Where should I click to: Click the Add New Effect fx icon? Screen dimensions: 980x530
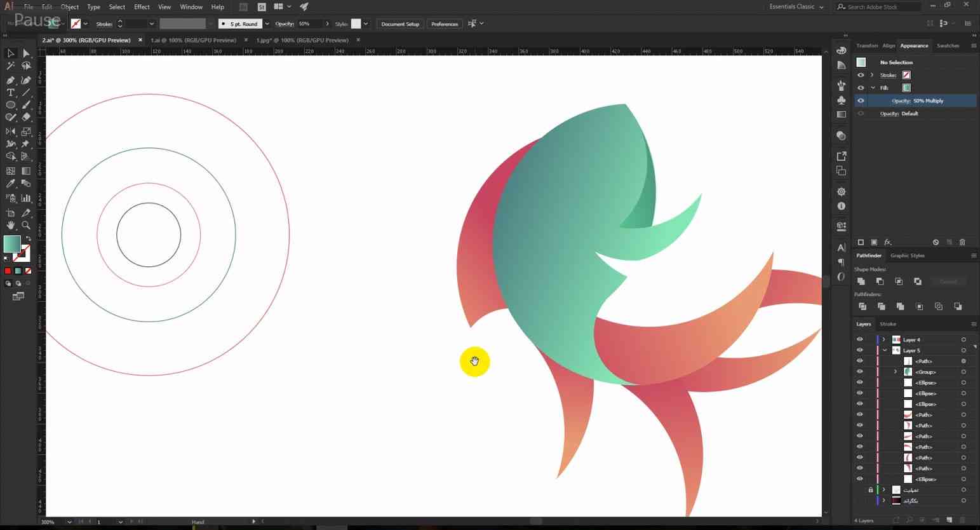[x=888, y=242]
